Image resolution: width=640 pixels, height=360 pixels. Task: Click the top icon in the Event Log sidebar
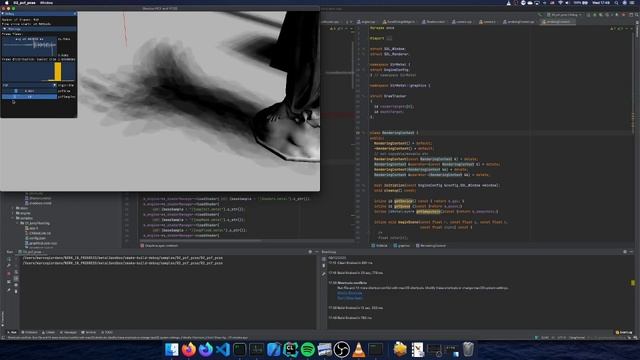pos(324,259)
